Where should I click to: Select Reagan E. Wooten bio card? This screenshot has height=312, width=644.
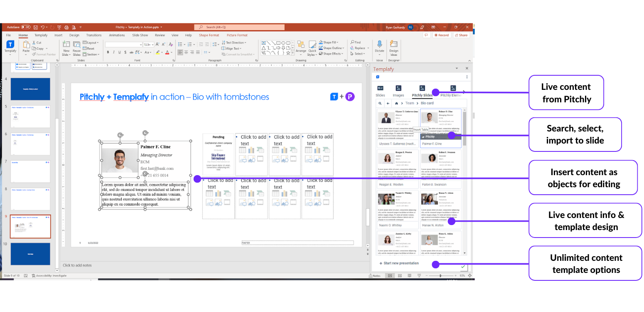[398, 169]
